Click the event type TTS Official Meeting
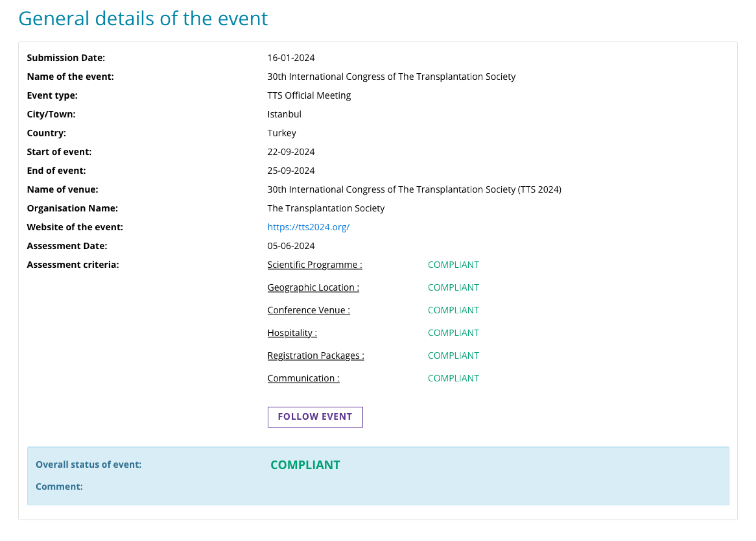756x541 pixels. point(309,95)
